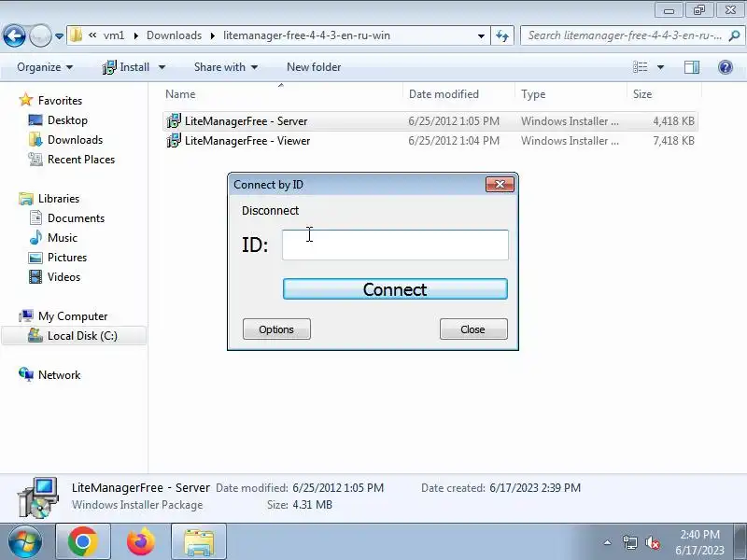Focus the ID input field

pos(395,245)
